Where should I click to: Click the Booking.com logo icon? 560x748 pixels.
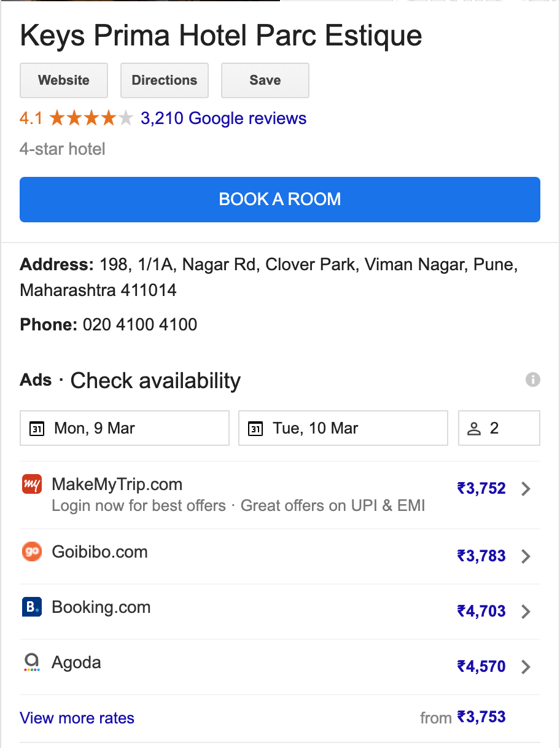[x=31, y=607]
